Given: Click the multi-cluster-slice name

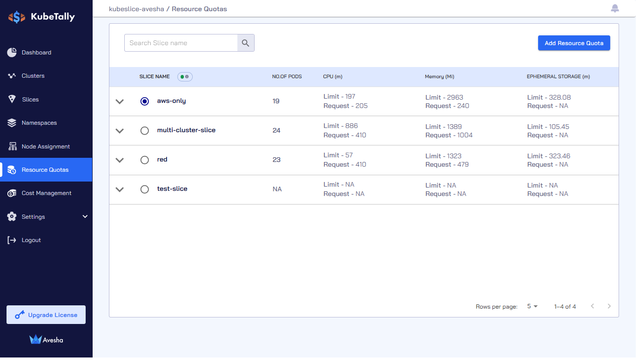Looking at the screenshot, I should click(x=186, y=130).
